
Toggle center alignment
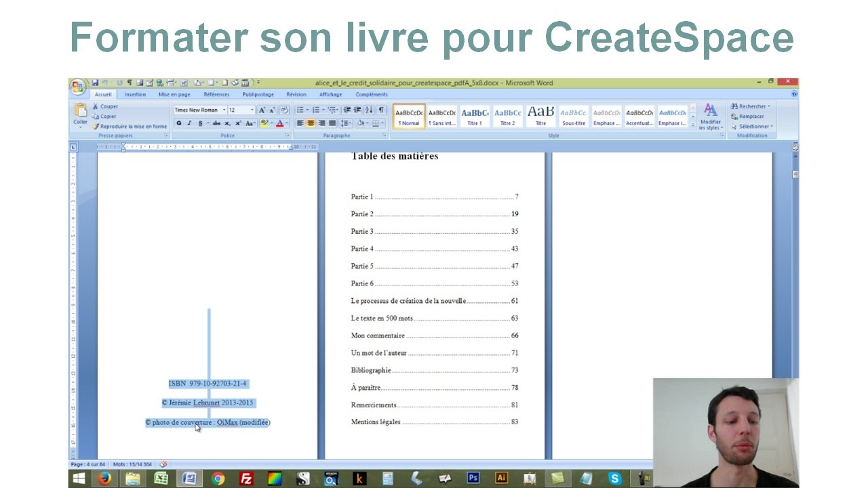tap(311, 123)
